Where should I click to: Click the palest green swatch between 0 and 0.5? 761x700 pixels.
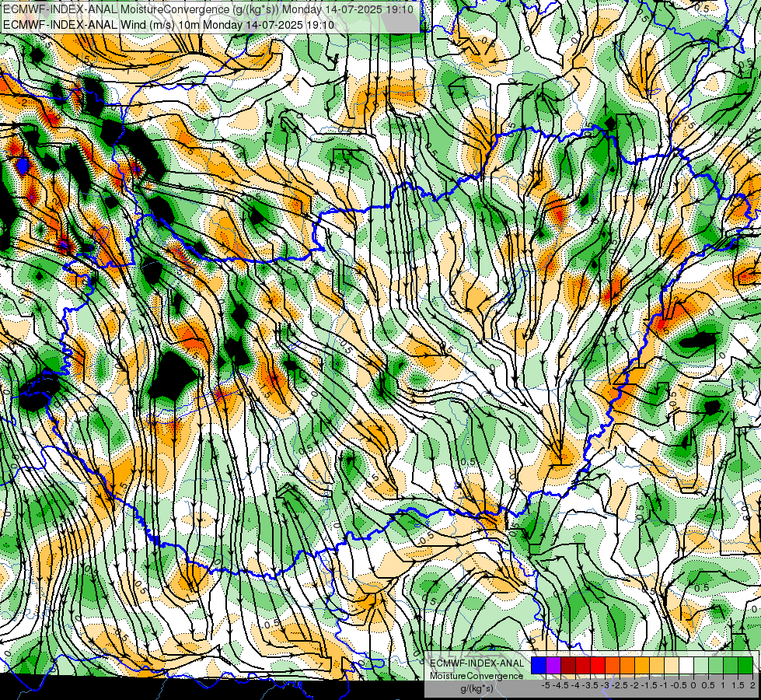[x=701, y=666]
